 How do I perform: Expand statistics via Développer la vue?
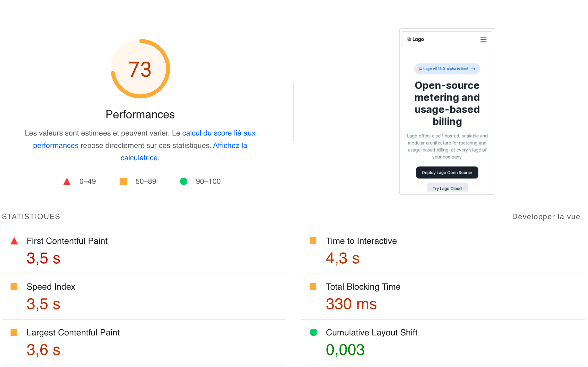546,217
